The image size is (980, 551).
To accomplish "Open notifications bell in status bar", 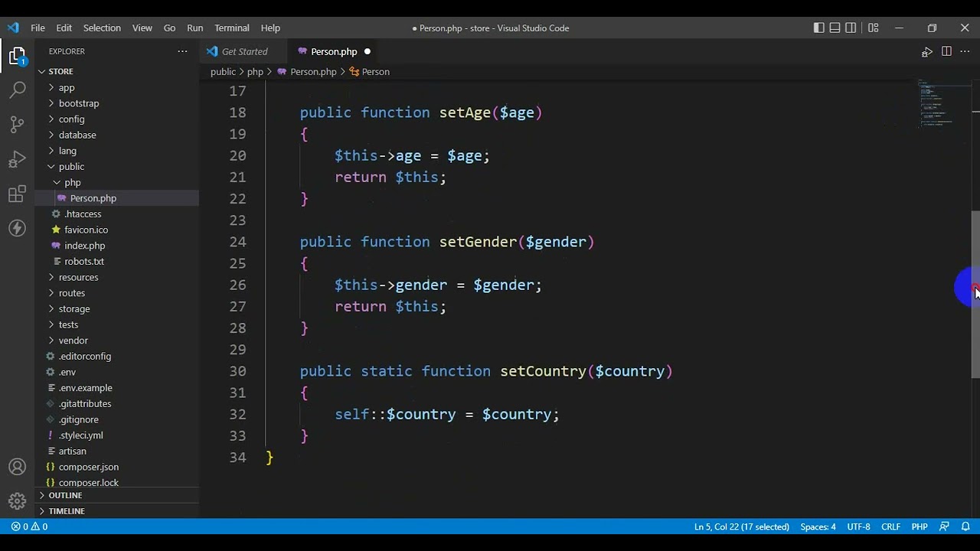I will click(965, 527).
